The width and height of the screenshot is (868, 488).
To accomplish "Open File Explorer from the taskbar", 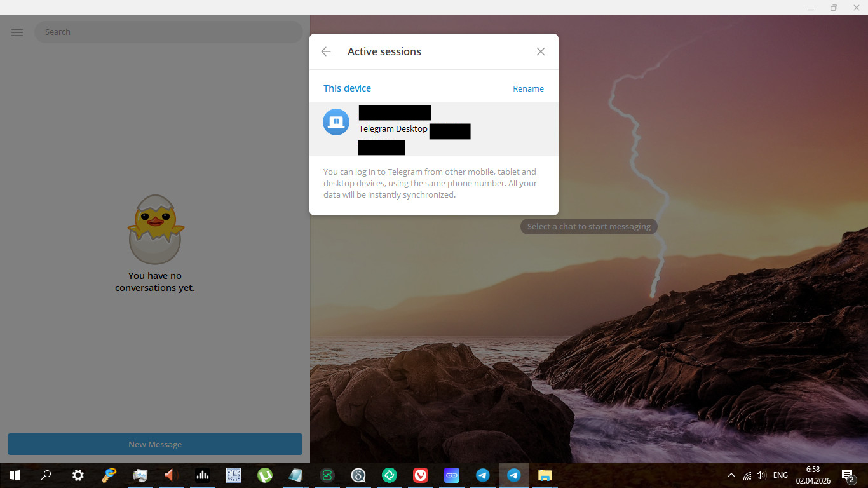I will [545, 475].
